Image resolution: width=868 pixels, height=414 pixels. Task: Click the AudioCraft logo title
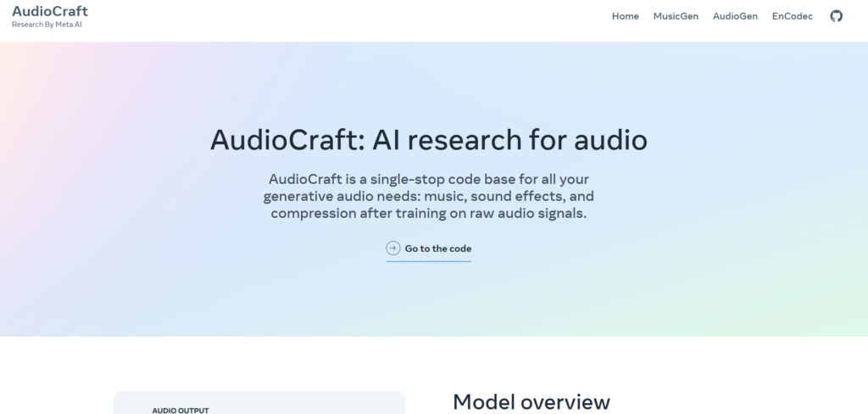coord(50,11)
